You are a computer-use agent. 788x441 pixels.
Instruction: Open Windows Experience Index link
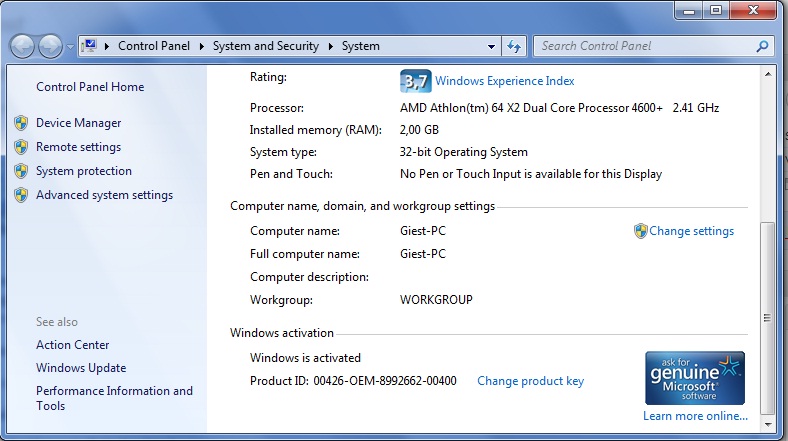[505, 81]
